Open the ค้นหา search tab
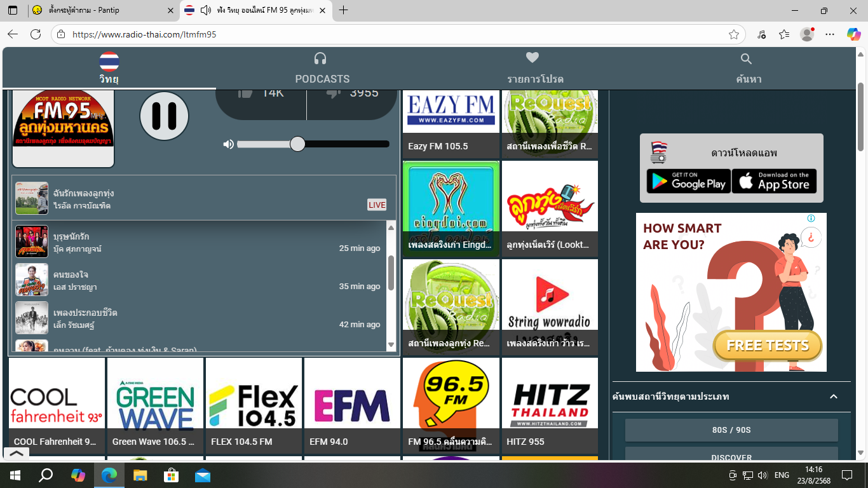Image resolution: width=868 pixels, height=488 pixels. [x=748, y=69]
